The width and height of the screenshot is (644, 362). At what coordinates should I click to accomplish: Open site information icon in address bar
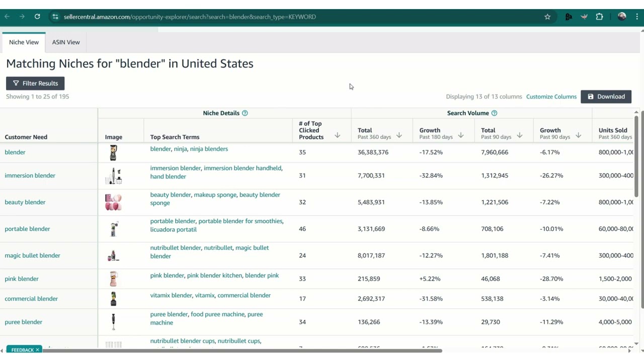[55, 17]
